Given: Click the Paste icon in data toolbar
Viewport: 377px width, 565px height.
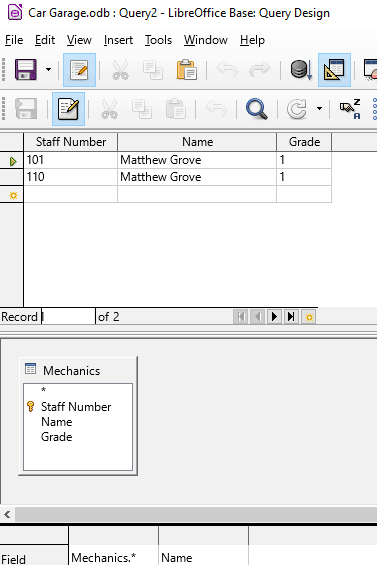Looking at the screenshot, I should pos(176,109).
